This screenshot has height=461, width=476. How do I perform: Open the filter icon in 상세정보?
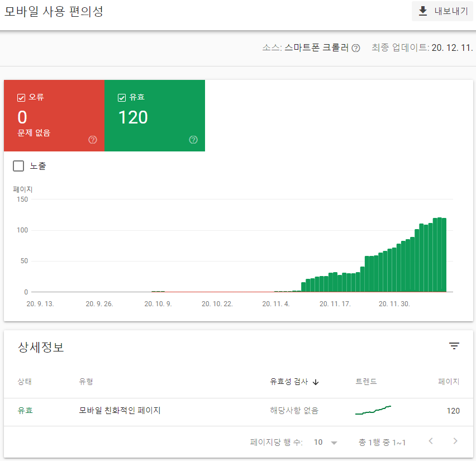tap(454, 346)
